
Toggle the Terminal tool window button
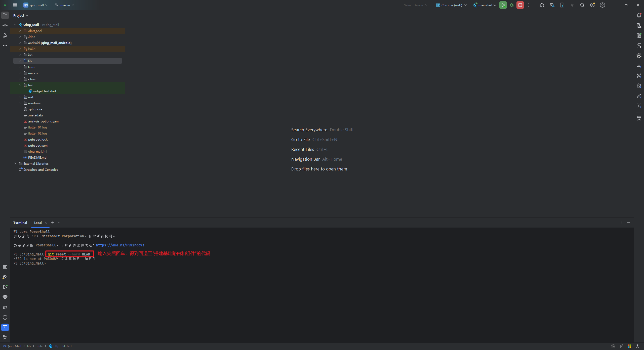[5, 327]
